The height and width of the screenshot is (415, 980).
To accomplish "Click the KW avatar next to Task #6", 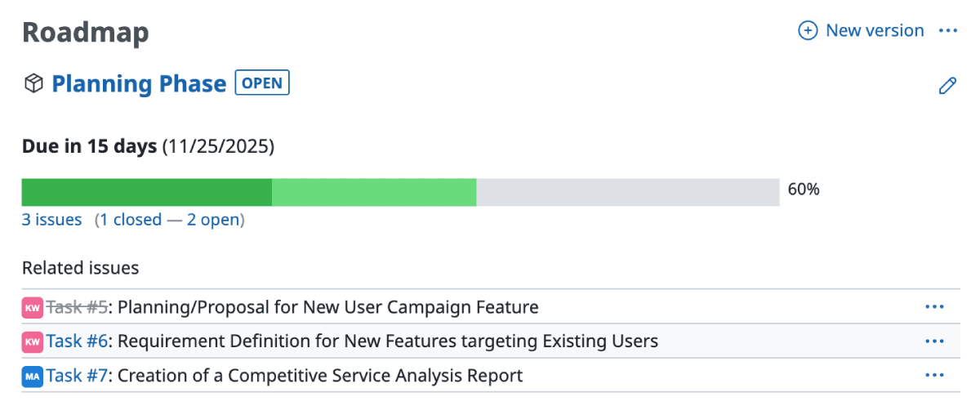I will [x=32, y=341].
